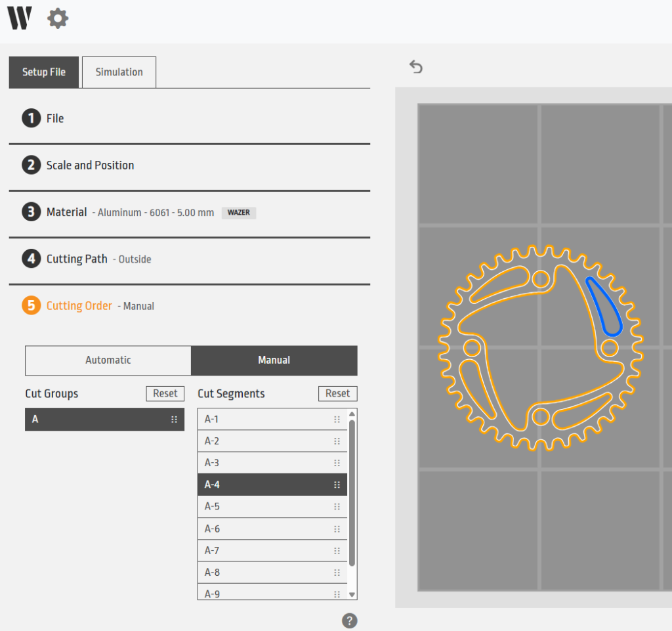Switch cutting order to Automatic
This screenshot has height=631, width=672.
click(108, 360)
